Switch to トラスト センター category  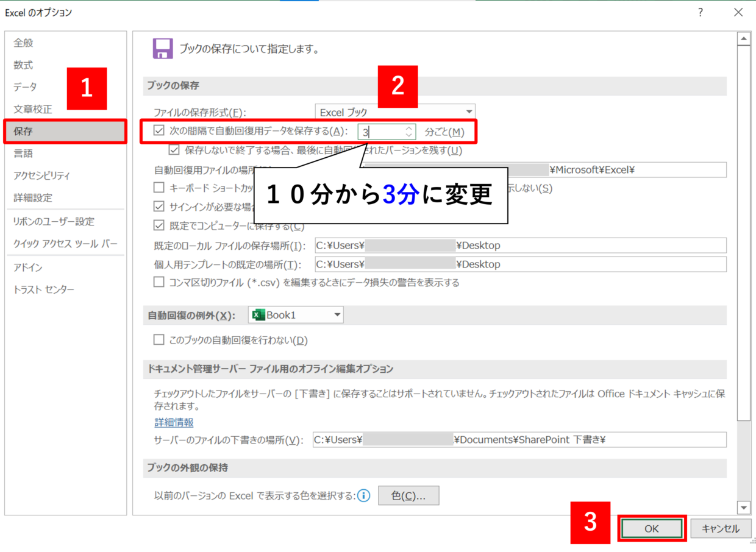[44, 289]
